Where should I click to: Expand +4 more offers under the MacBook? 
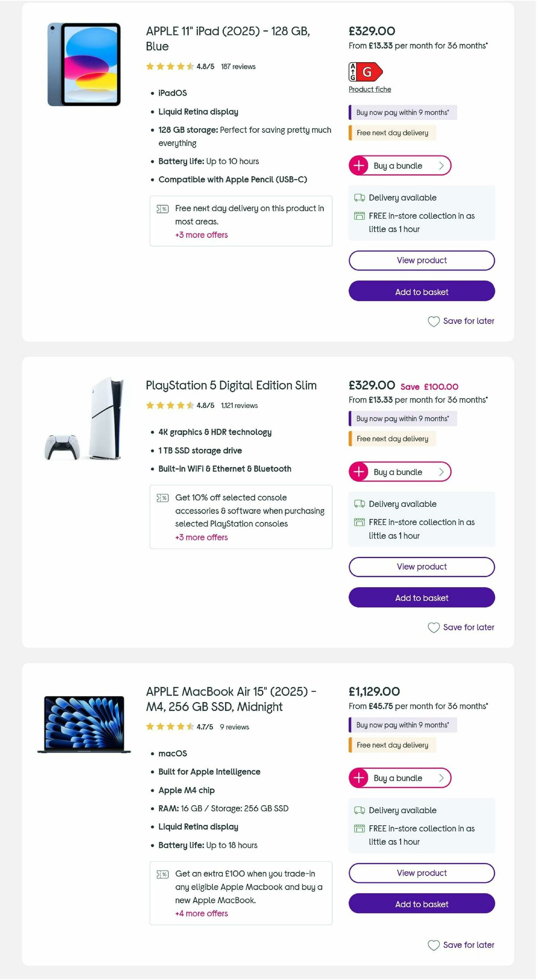pos(201,914)
